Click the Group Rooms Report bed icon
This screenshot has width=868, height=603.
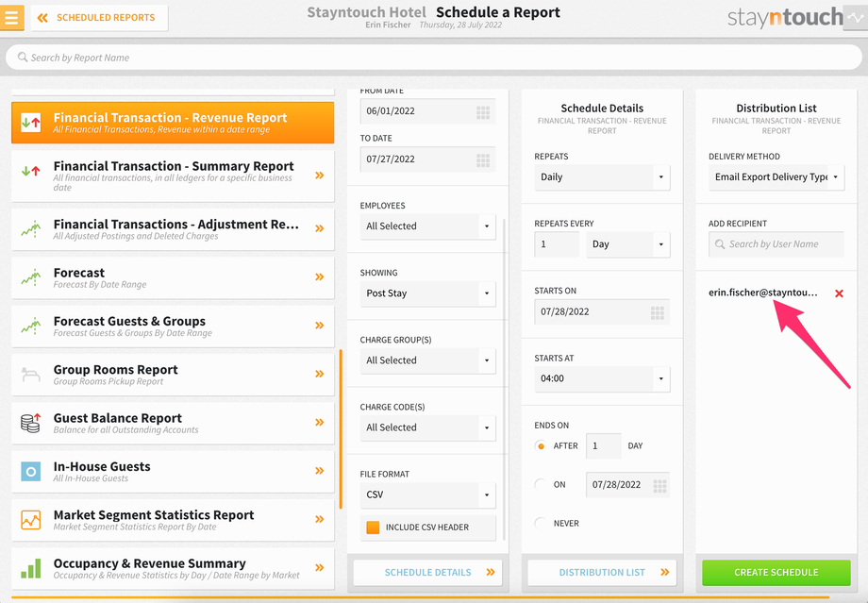[30, 375]
